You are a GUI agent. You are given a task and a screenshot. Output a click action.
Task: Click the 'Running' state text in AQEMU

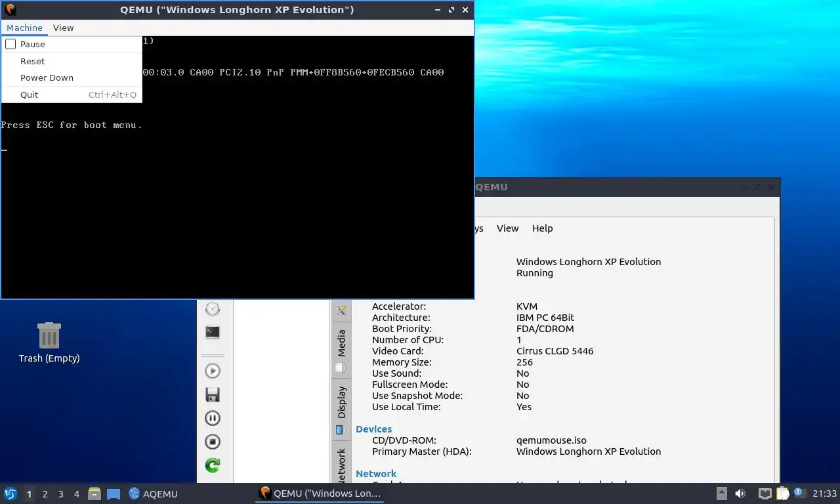(x=535, y=273)
